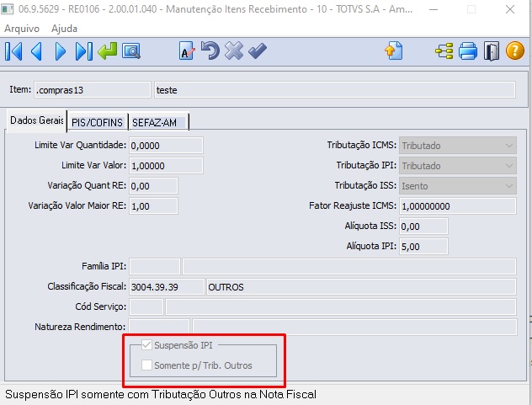Viewport: 532px width, 405px height.
Task: Click the Família IPI code field
Action: pyautogui.click(x=155, y=267)
